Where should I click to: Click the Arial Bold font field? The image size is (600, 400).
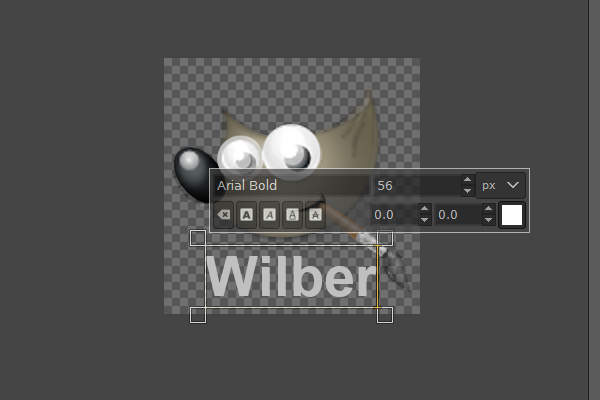[x=292, y=186]
